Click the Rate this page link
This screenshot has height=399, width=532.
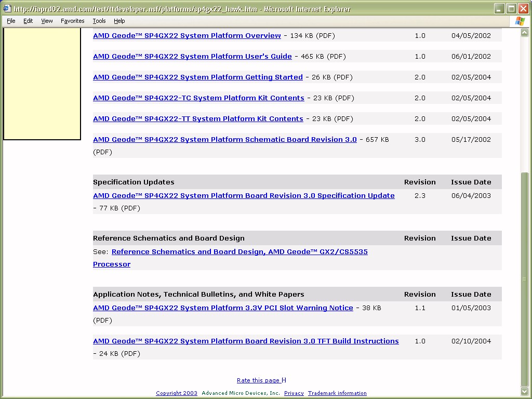258,380
